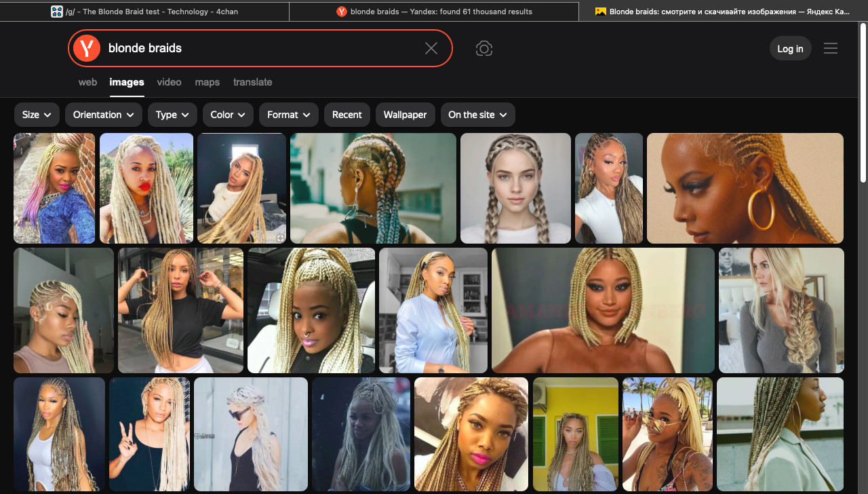
Task: Open thumbnail of woman wearing sunglasses in black top
Action: tap(251, 434)
